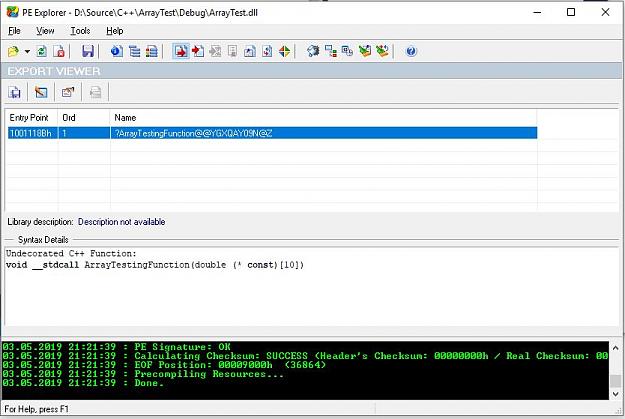Click the grayed-out arrow document toolbar icon
The width and height of the screenshot is (625, 419).
tap(215, 51)
